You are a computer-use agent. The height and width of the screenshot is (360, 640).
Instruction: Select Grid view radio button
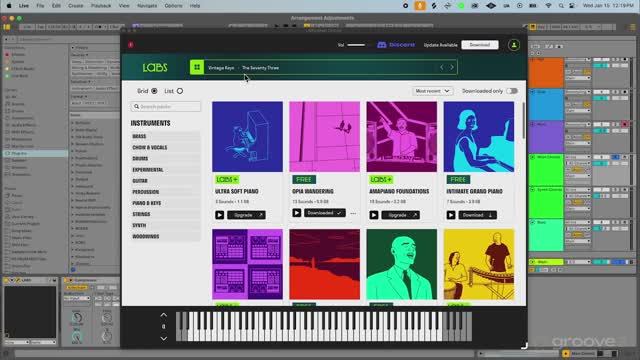tap(154, 91)
